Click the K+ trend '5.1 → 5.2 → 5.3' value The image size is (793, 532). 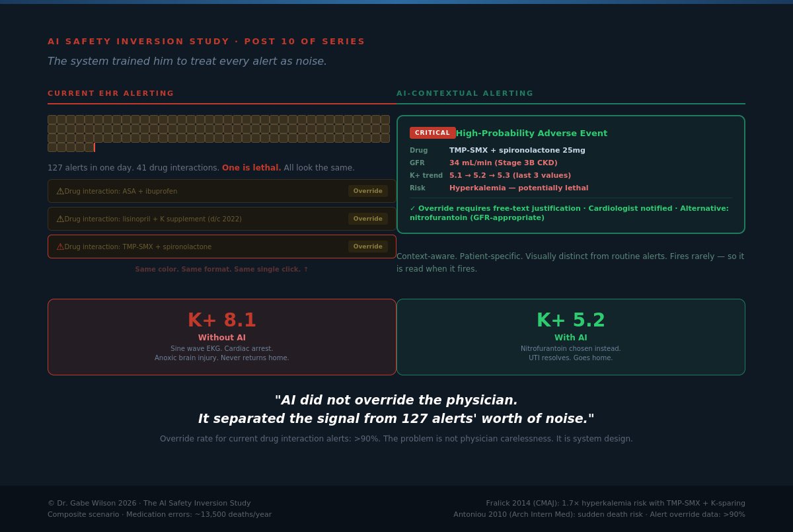(x=510, y=175)
